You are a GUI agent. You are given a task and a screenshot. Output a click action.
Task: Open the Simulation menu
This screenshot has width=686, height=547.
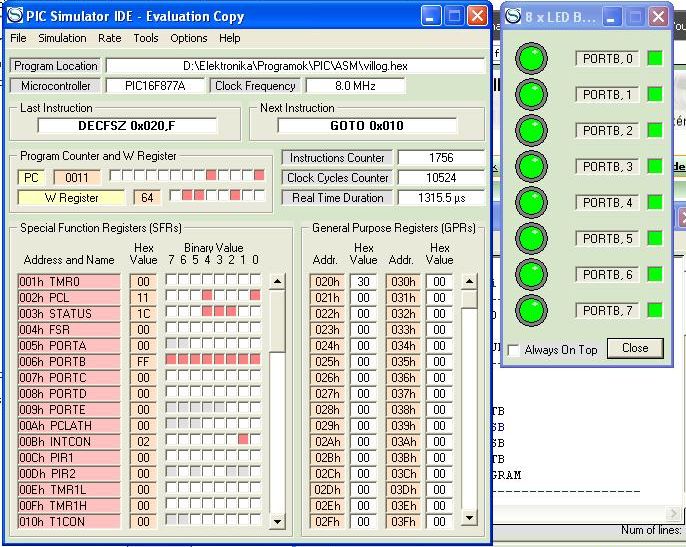tap(62, 38)
